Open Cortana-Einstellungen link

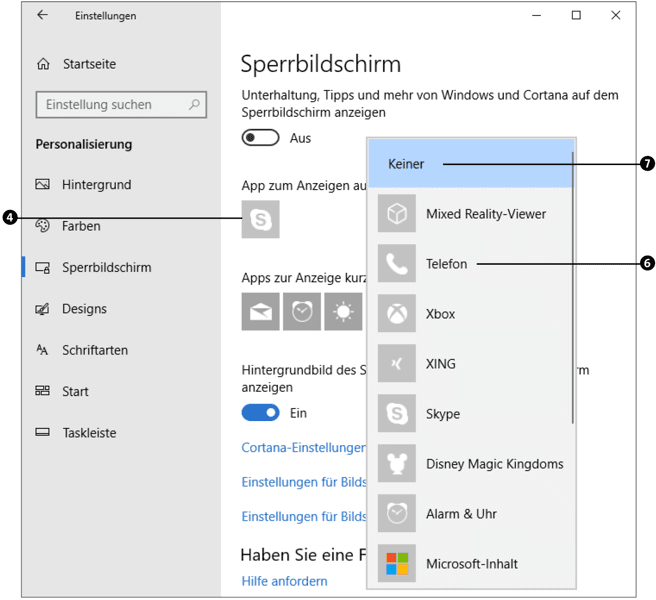[304, 448]
